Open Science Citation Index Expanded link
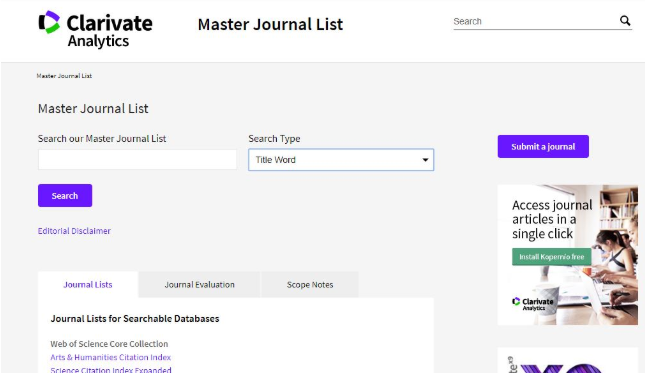The image size is (645, 389). point(111,370)
